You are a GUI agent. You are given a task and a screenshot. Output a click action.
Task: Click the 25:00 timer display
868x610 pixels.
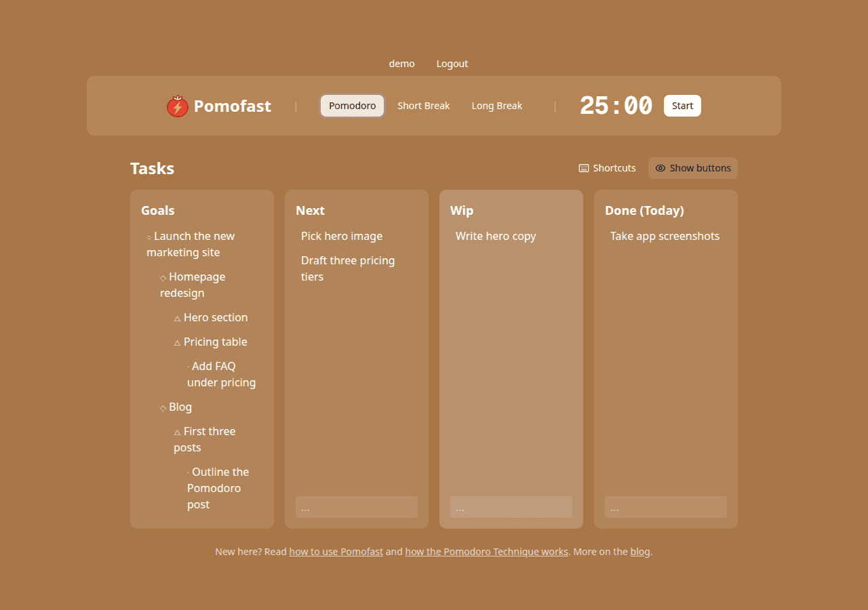tap(616, 106)
